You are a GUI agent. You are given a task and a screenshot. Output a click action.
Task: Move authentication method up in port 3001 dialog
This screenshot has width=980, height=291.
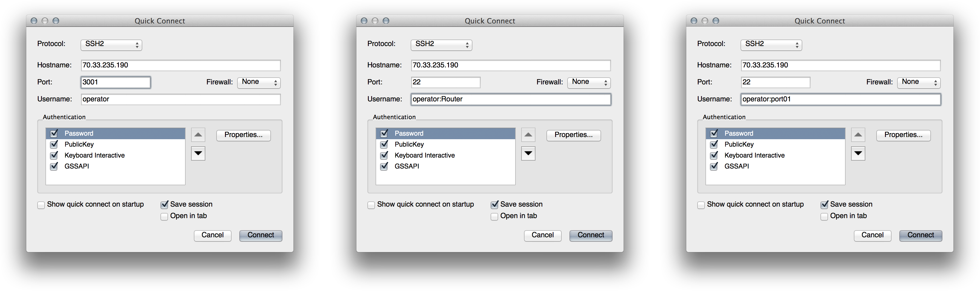(198, 135)
